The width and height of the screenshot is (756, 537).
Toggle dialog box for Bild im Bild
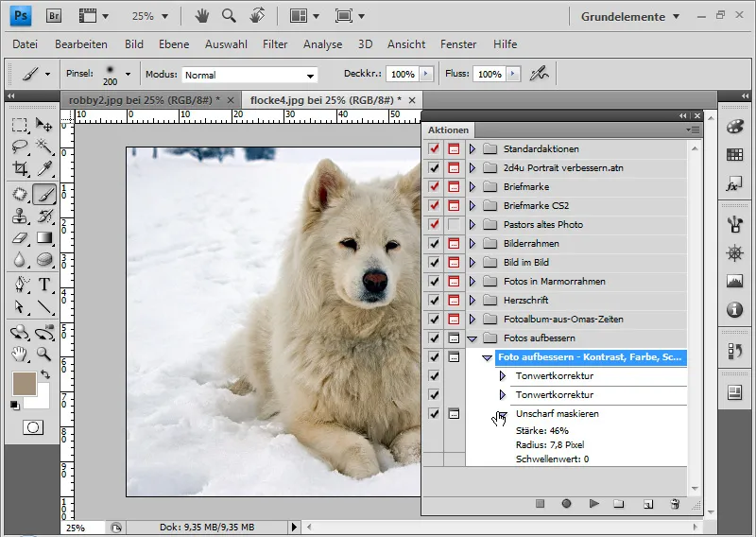click(454, 263)
